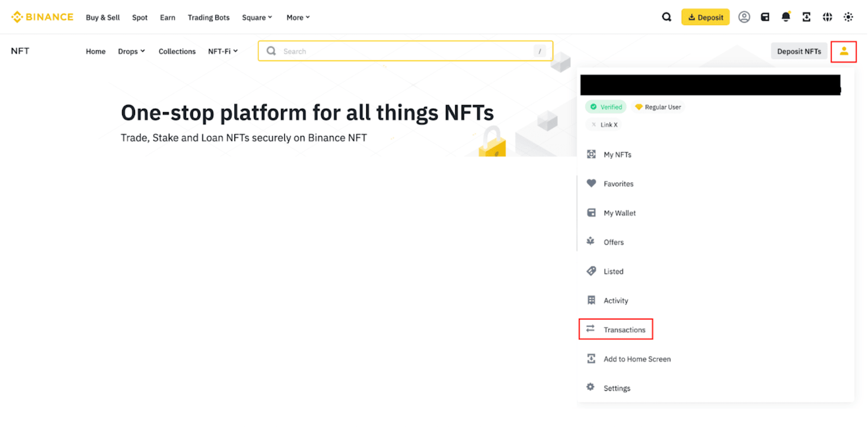The width and height of the screenshot is (868, 427).
Task: Expand the More dropdown menu
Action: (x=298, y=17)
